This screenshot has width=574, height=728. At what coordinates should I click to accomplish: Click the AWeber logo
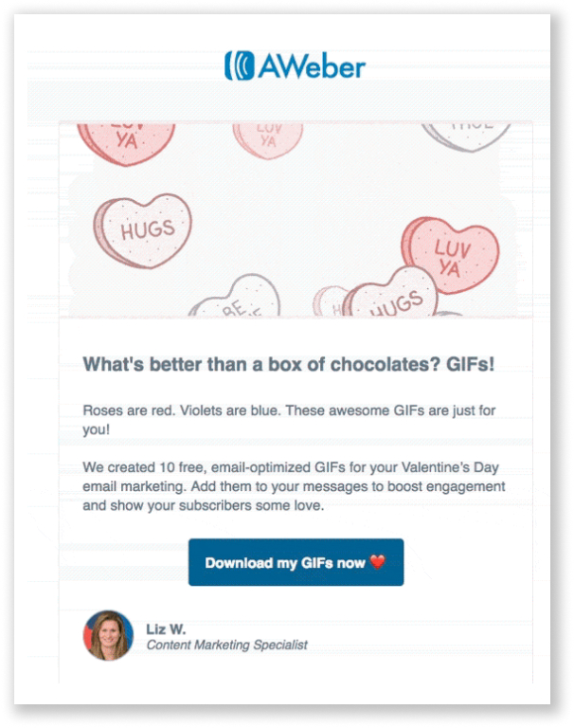pos(296,66)
